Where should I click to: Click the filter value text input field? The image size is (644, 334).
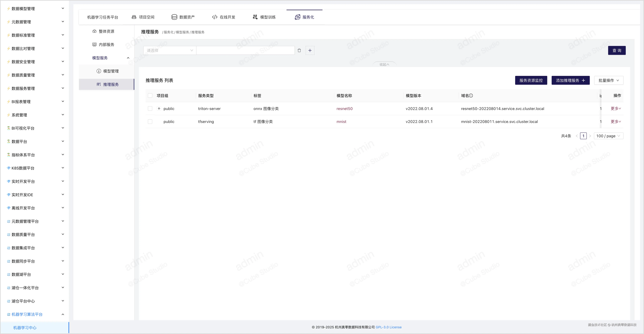(245, 50)
